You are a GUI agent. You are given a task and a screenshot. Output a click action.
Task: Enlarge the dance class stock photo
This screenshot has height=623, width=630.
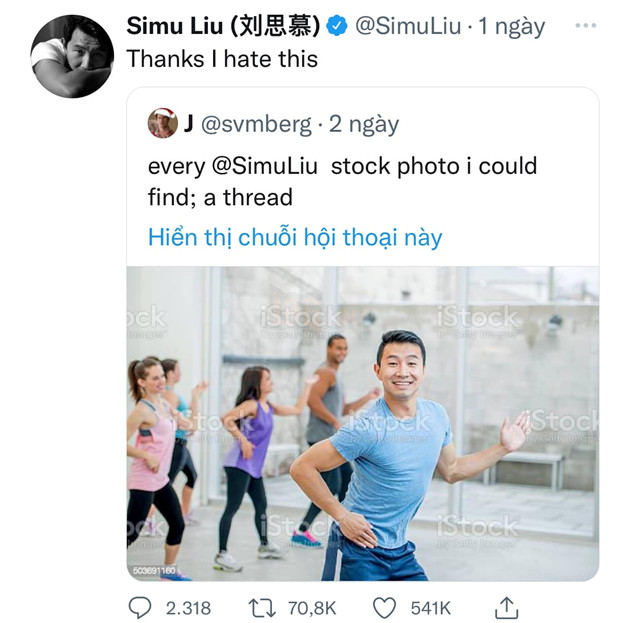click(362, 423)
